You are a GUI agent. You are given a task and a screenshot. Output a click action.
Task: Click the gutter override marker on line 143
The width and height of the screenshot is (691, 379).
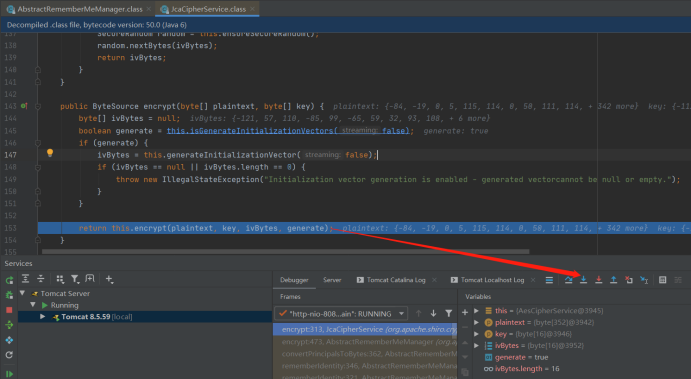point(24,106)
